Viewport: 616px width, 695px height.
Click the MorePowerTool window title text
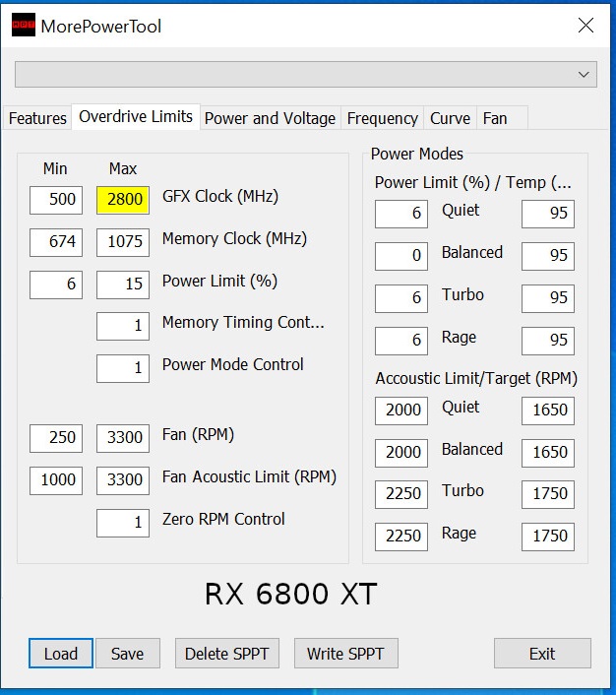click(x=101, y=27)
